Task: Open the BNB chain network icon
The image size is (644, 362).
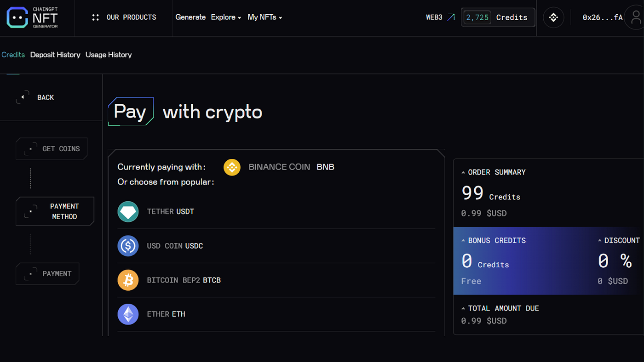Action: pyautogui.click(x=553, y=17)
